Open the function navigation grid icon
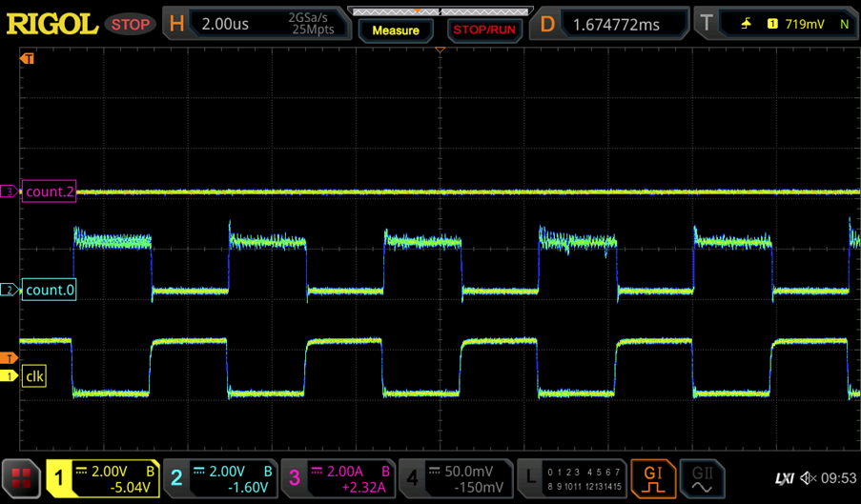861x504 pixels. pyautogui.click(x=21, y=477)
